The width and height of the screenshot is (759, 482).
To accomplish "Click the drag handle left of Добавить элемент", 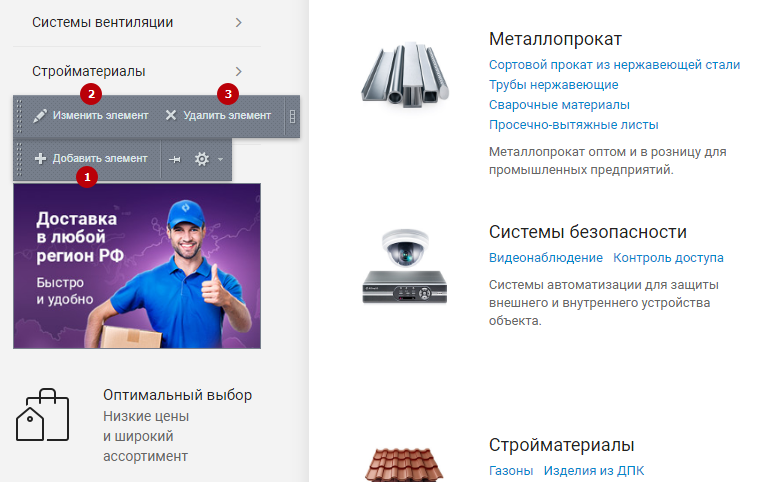I will (19, 159).
